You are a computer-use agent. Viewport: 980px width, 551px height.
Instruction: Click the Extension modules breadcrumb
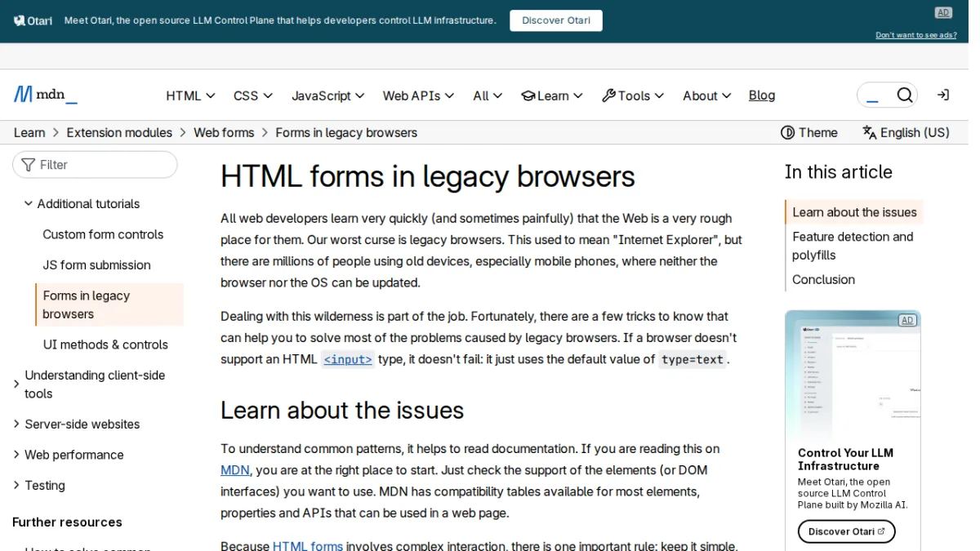(x=119, y=132)
